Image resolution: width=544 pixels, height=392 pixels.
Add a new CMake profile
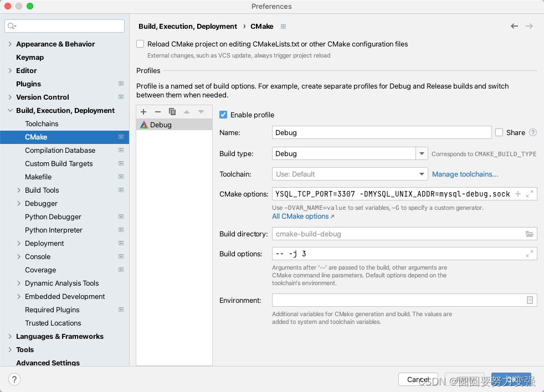pos(143,112)
